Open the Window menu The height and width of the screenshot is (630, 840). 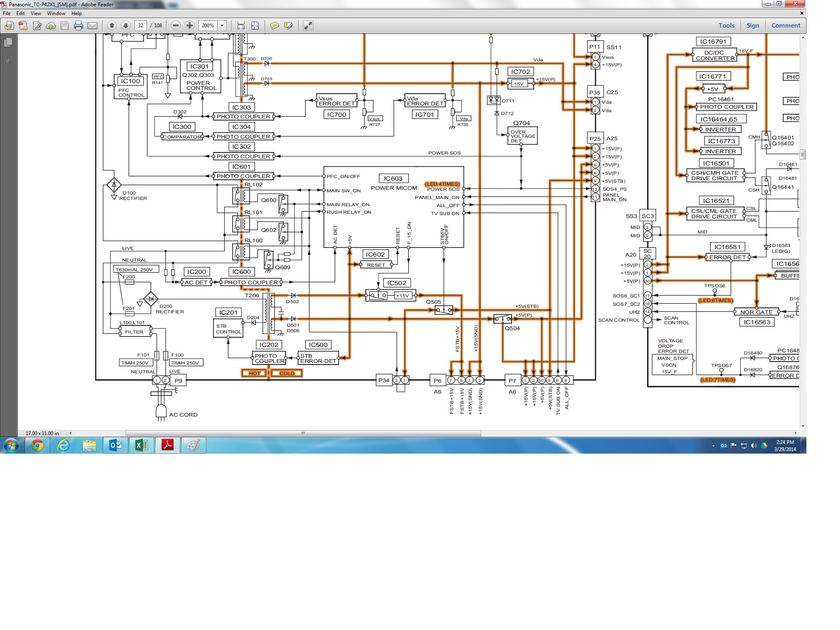[x=56, y=13]
